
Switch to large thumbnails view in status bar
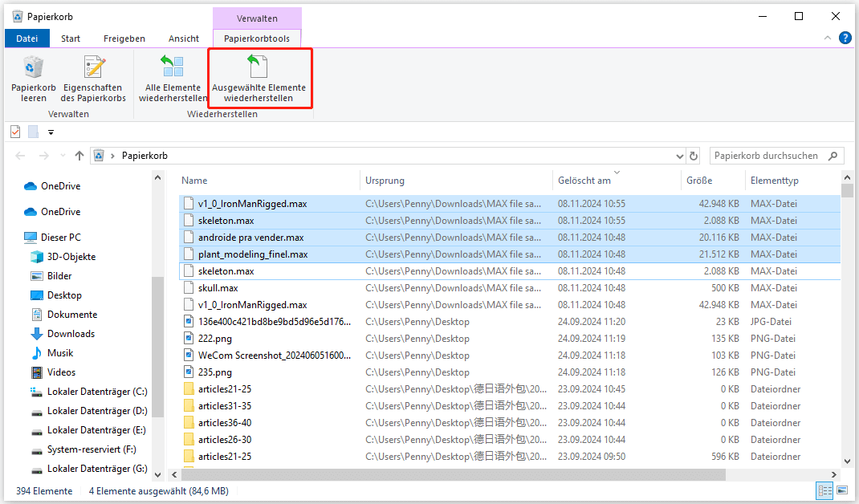click(842, 491)
